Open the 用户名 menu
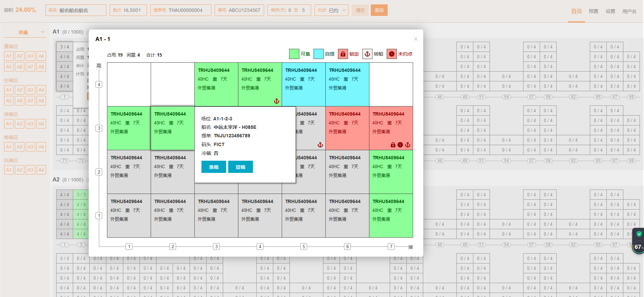 pos(629,11)
